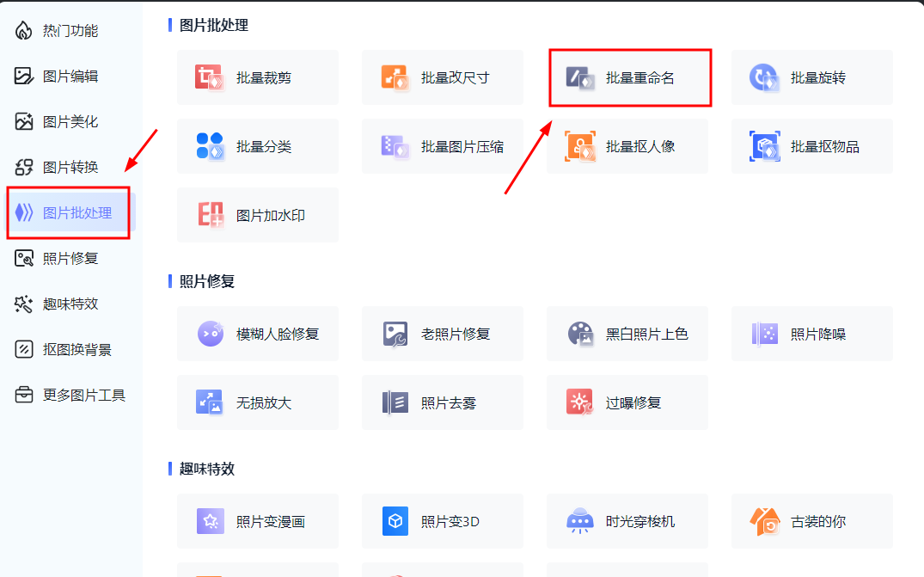
Task: Click the 批量改尺寸 resize icon
Action: click(x=395, y=77)
